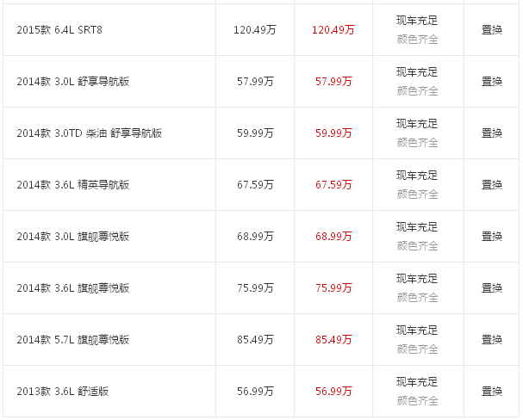Click red price 68.99万
This screenshot has width=523, height=420.
point(333,237)
